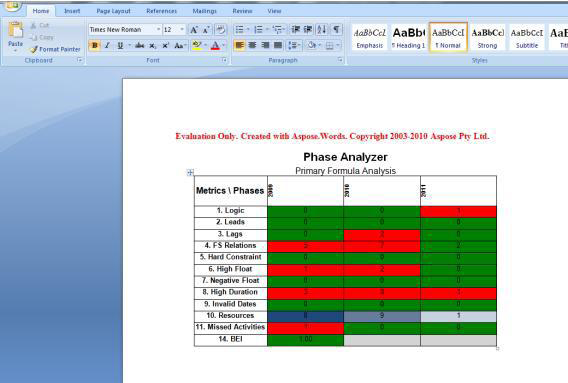Apply the Normal style

tap(448, 37)
